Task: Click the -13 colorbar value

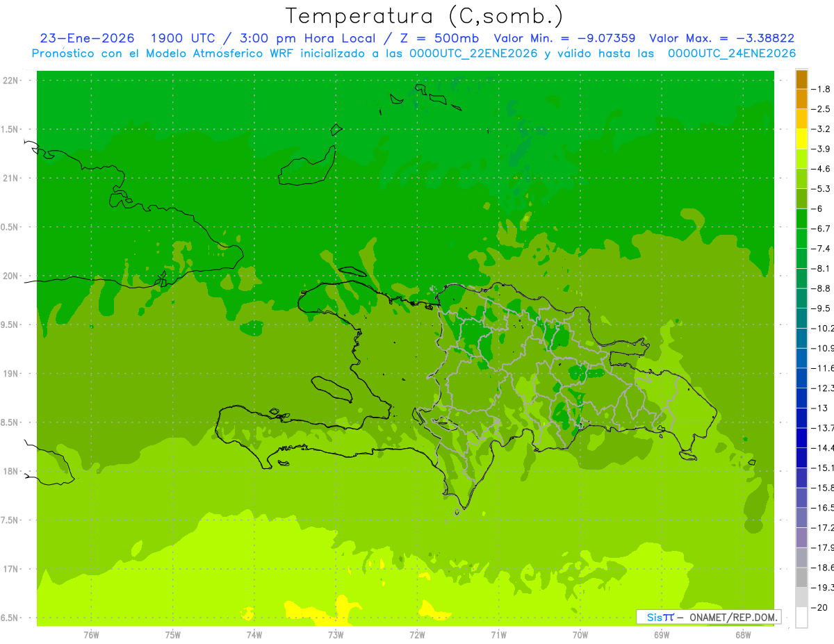Action: 819,408
